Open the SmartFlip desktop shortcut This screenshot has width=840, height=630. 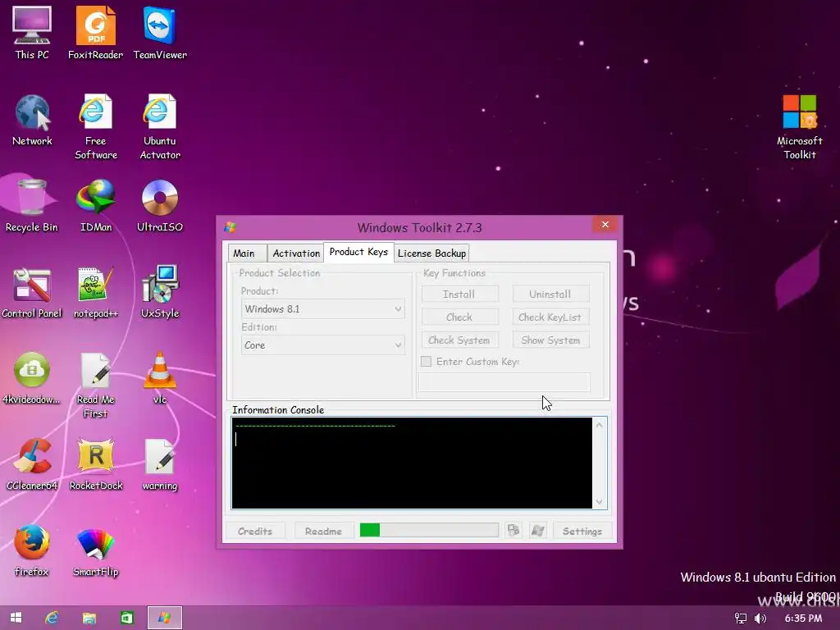pos(95,550)
